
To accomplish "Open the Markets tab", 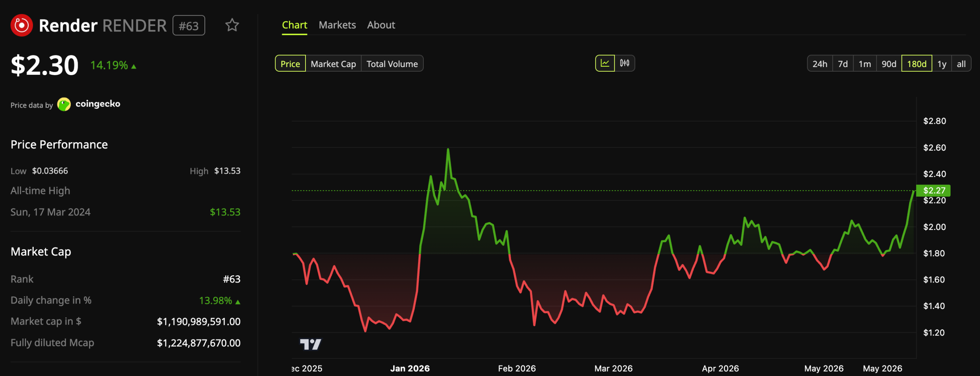I will pyautogui.click(x=337, y=25).
